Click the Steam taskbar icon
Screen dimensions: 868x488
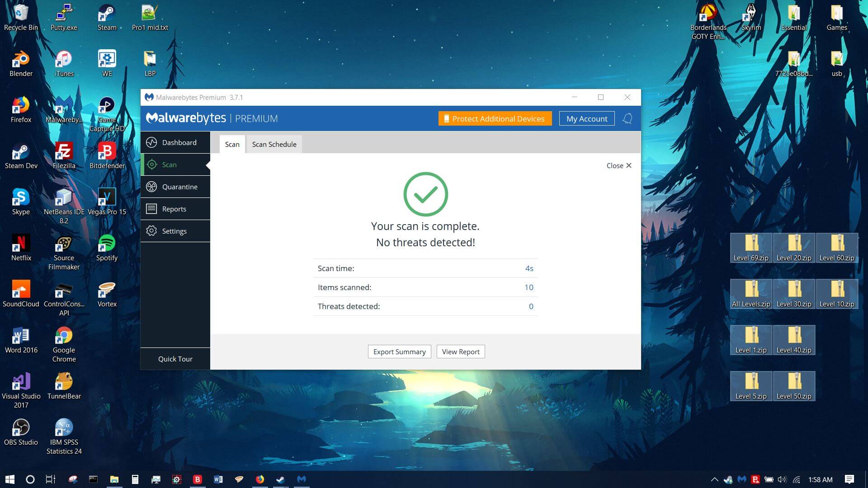280,479
